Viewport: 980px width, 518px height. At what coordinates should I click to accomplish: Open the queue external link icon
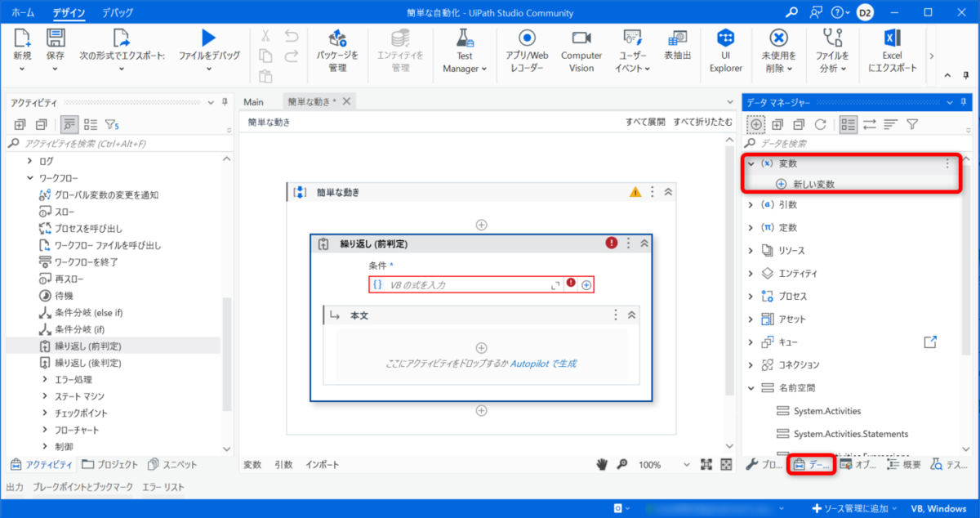[929, 342]
